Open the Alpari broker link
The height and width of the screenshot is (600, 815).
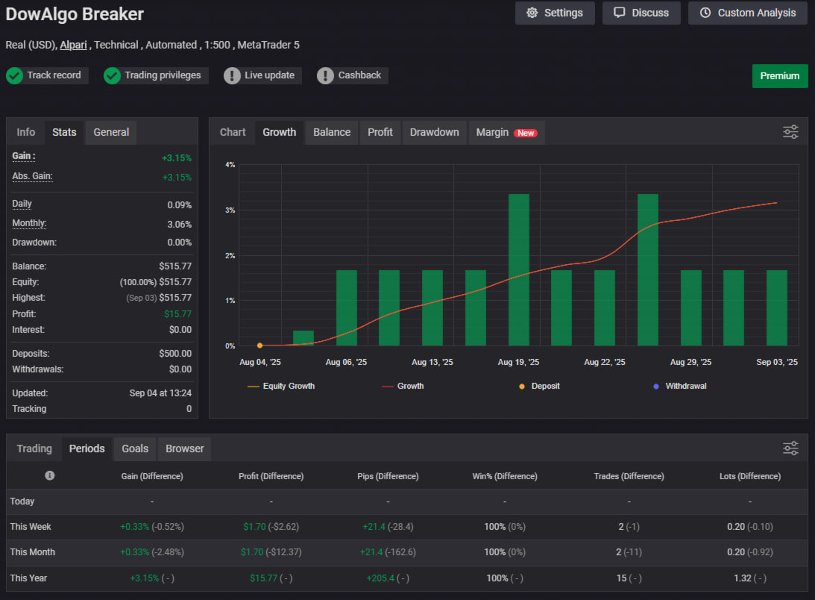coord(73,45)
